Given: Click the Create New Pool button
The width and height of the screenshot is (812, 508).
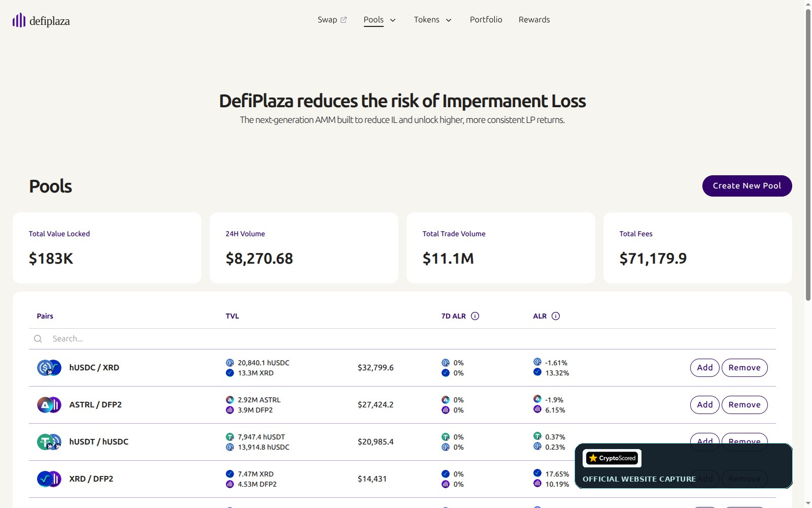Looking at the screenshot, I should [x=747, y=186].
